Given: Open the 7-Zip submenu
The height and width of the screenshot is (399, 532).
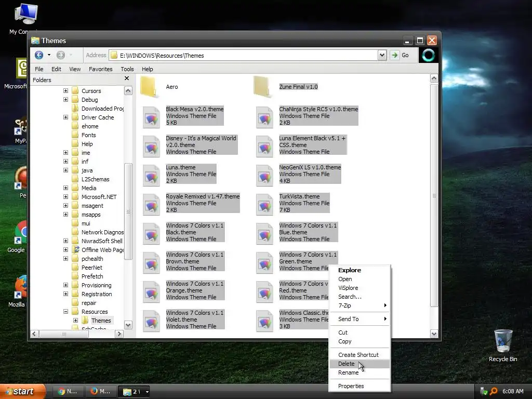Looking at the screenshot, I should [x=360, y=305].
